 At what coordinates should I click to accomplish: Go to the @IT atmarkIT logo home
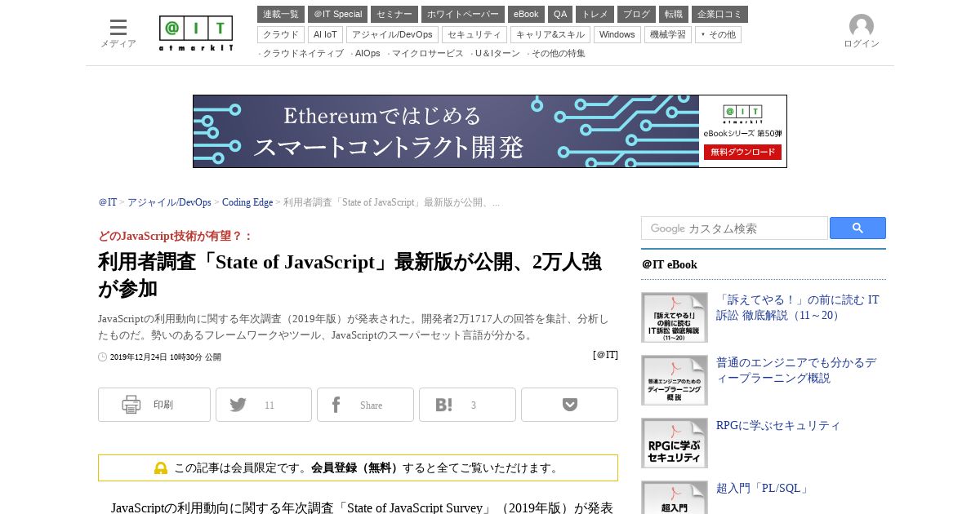pos(196,33)
